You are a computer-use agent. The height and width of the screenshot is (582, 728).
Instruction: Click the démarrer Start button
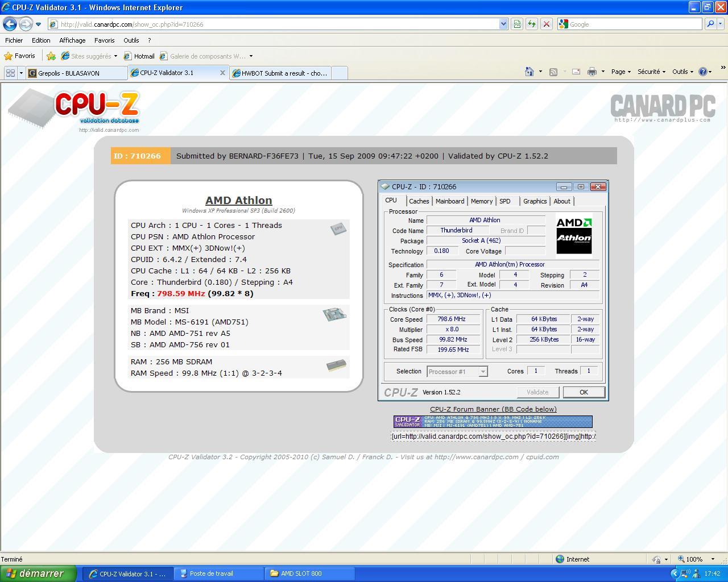pos(38,573)
